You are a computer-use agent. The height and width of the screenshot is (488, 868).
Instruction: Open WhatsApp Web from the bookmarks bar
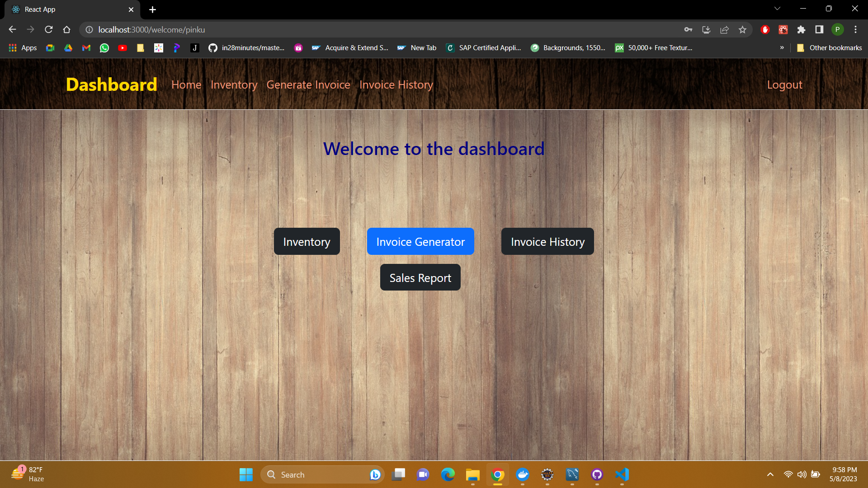104,47
